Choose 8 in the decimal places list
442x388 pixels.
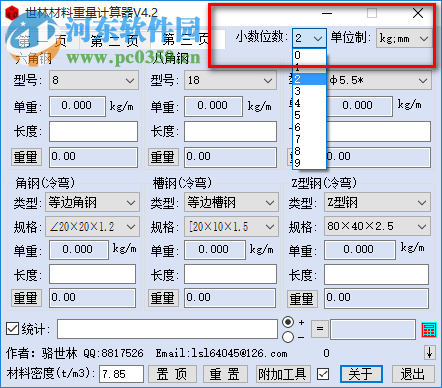pos(309,151)
